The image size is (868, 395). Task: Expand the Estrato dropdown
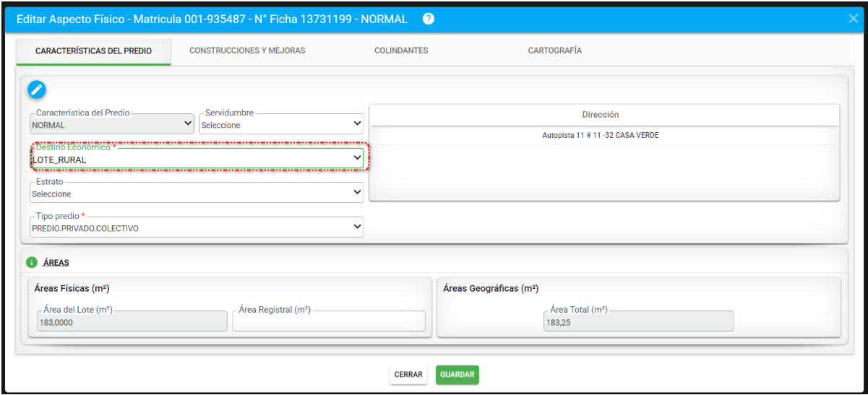[197, 193]
